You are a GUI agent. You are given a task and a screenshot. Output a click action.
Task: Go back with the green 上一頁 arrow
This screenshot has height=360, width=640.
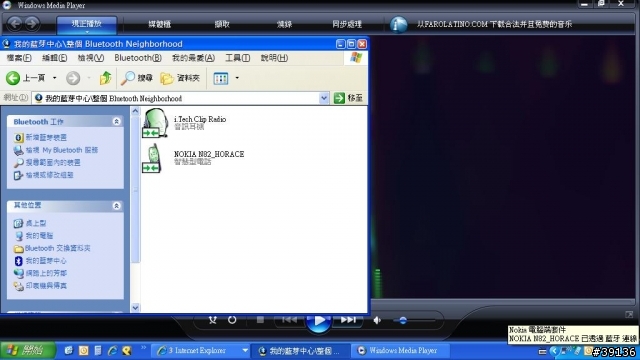click(x=25, y=78)
